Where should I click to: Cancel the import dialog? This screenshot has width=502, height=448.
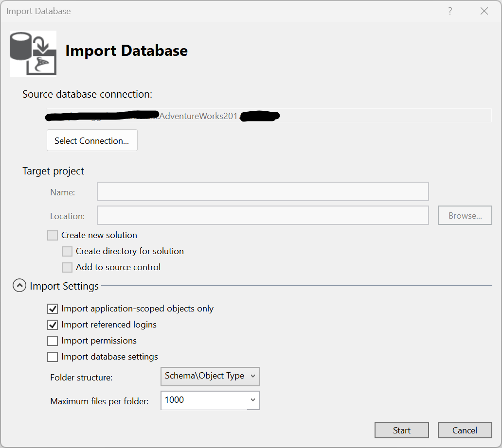point(465,430)
